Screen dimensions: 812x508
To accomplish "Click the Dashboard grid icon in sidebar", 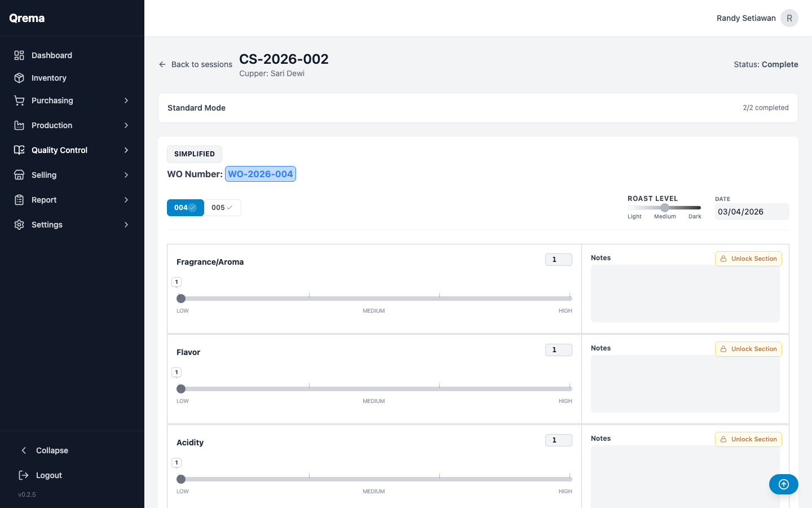I will (19, 55).
